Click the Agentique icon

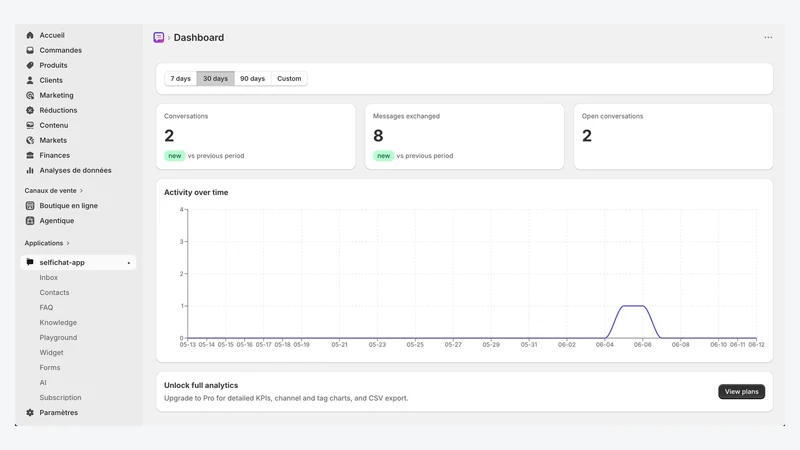coord(30,220)
